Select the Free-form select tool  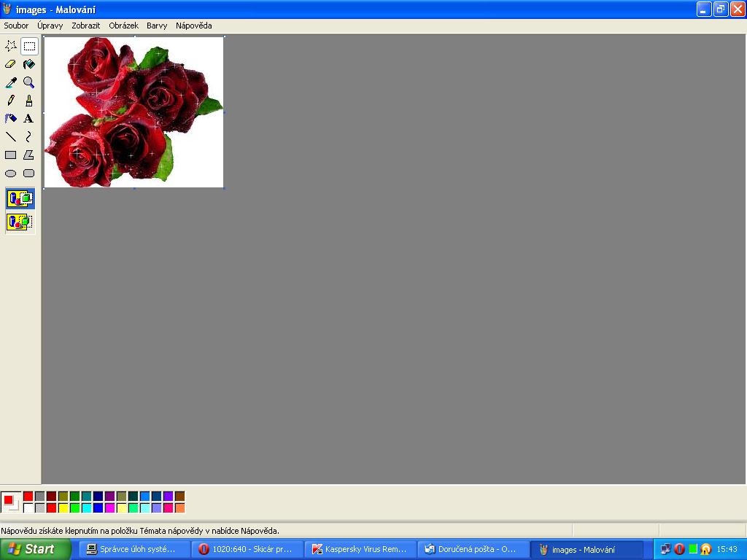(x=11, y=46)
